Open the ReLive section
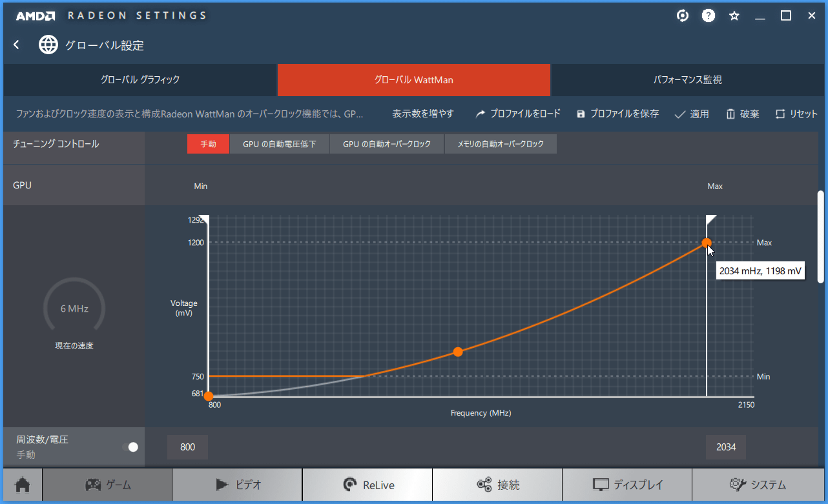This screenshot has width=828, height=504. click(x=367, y=485)
